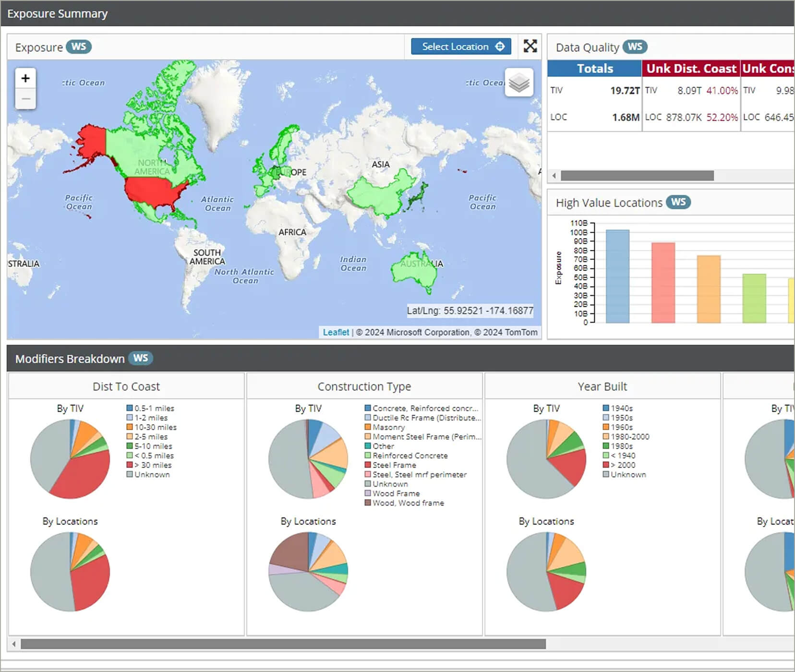Select the Unk Dist. Coast column header
795x672 pixels.
(x=691, y=69)
